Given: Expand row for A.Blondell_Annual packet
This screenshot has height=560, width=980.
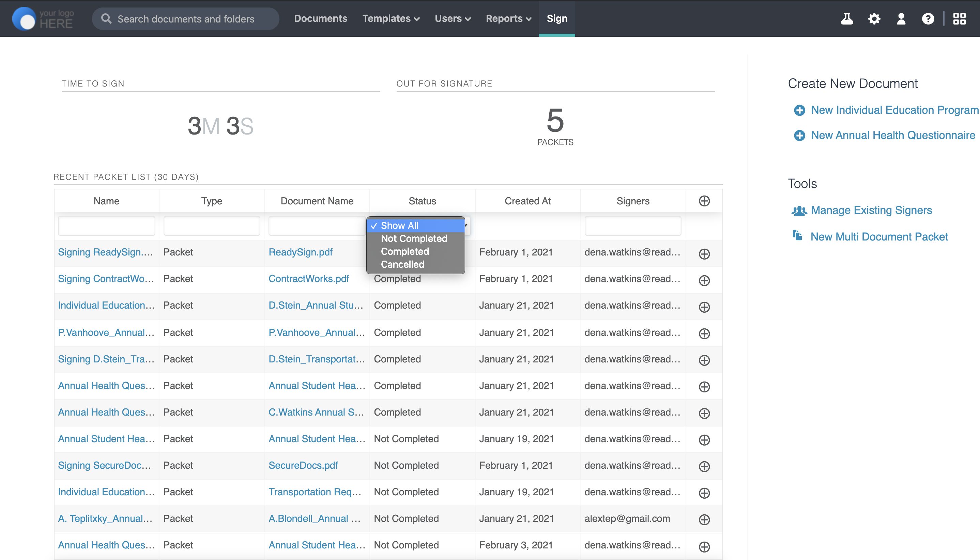Looking at the screenshot, I should click(x=704, y=519).
